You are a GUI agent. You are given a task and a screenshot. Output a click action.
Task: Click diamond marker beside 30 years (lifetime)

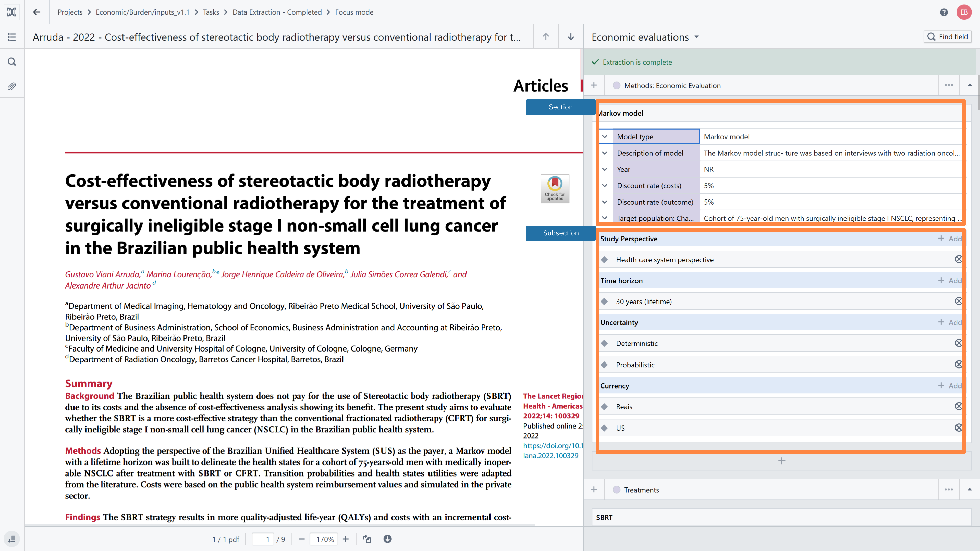605,302
